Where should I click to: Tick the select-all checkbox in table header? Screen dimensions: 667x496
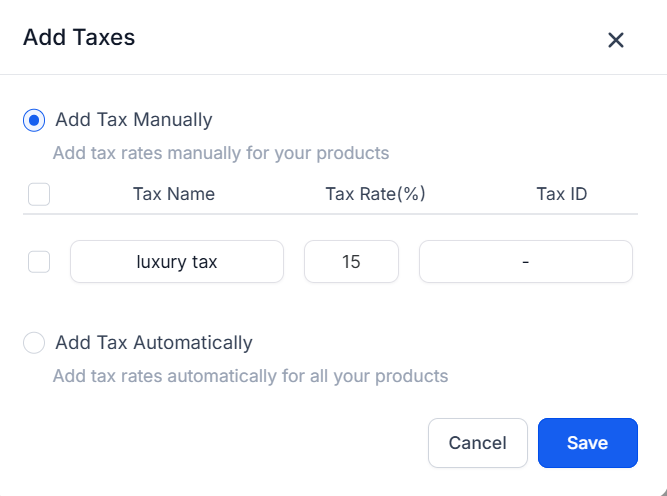pos(39,194)
